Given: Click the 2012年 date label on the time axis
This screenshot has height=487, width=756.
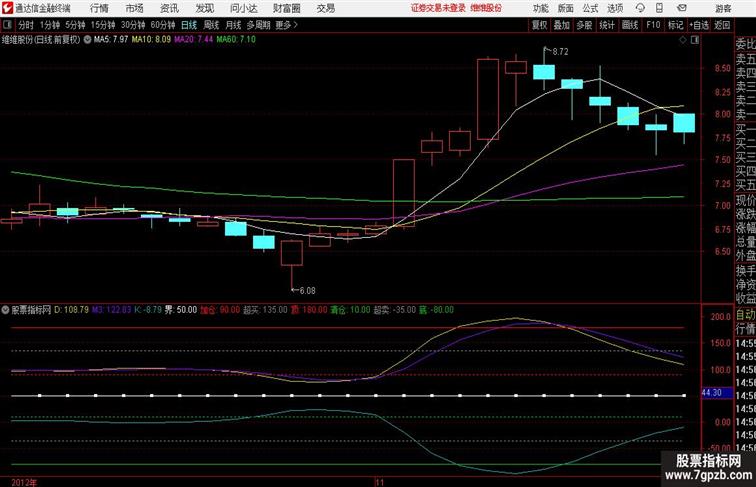Looking at the screenshot, I should click(x=24, y=482).
